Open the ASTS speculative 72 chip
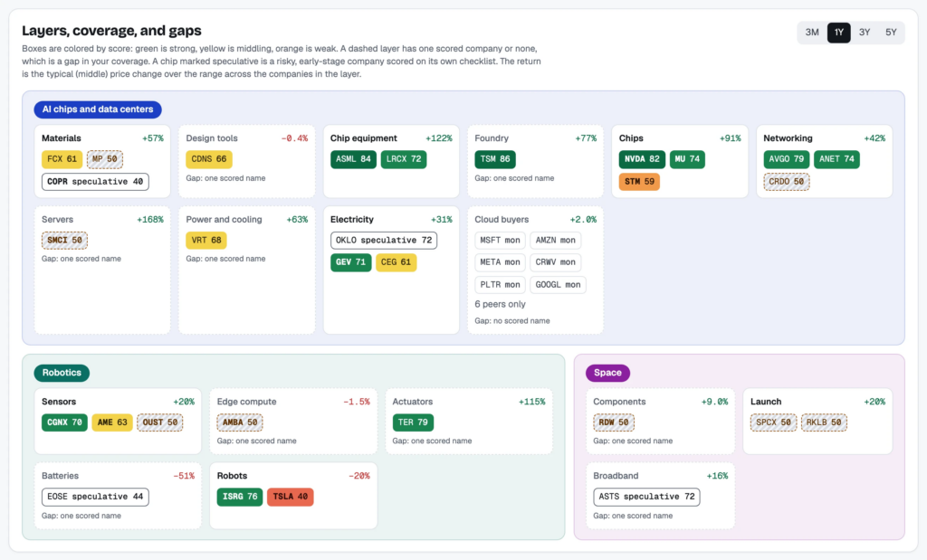This screenshot has height=560, width=927. point(646,497)
